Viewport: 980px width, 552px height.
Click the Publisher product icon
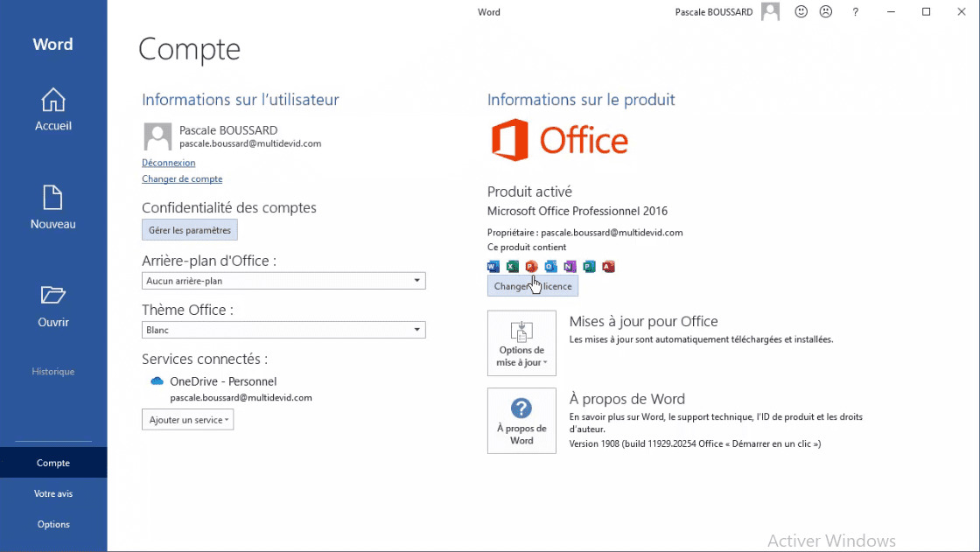click(x=590, y=266)
